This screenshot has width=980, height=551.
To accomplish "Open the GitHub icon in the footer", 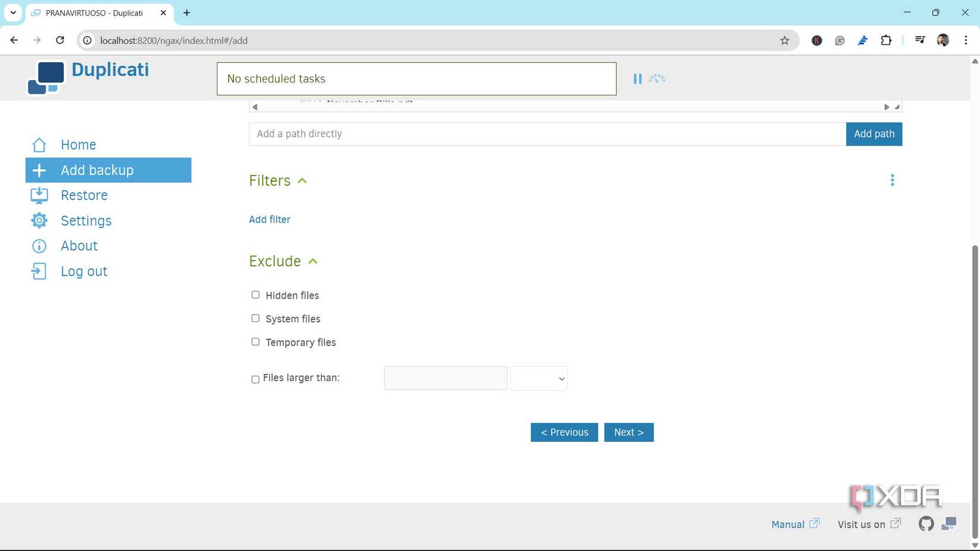I will (926, 524).
